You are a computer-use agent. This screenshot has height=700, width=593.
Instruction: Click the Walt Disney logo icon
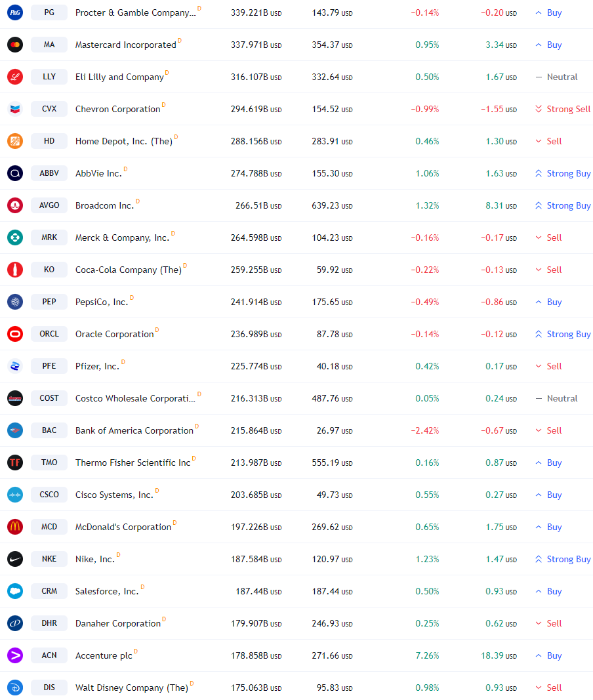click(15, 688)
